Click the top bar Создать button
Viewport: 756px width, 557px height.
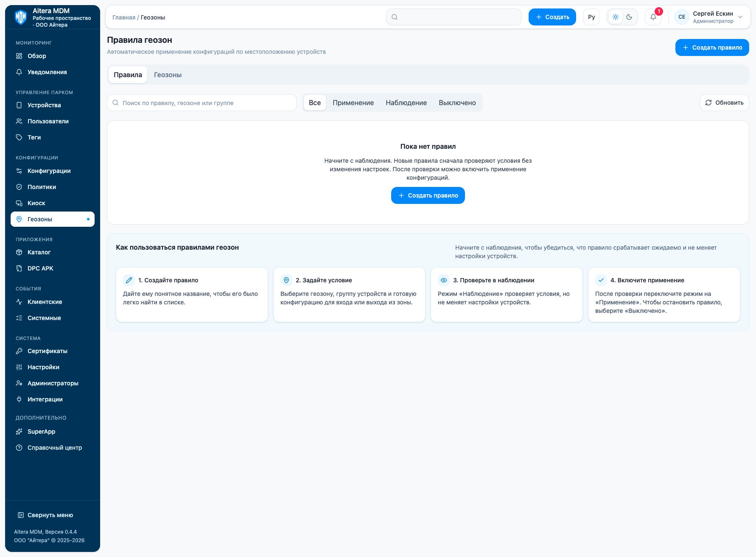[552, 17]
